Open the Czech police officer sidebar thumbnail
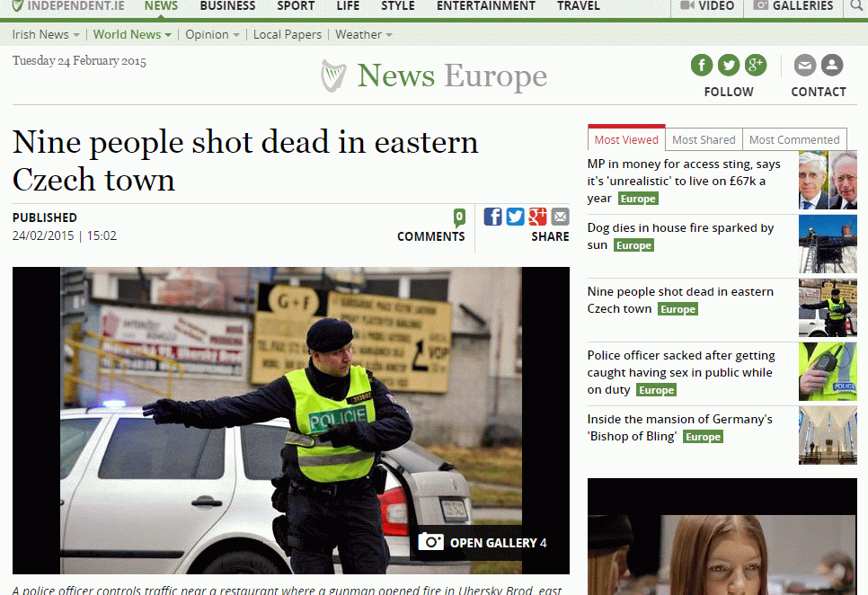The width and height of the screenshot is (868, 595). pos(828,307)
